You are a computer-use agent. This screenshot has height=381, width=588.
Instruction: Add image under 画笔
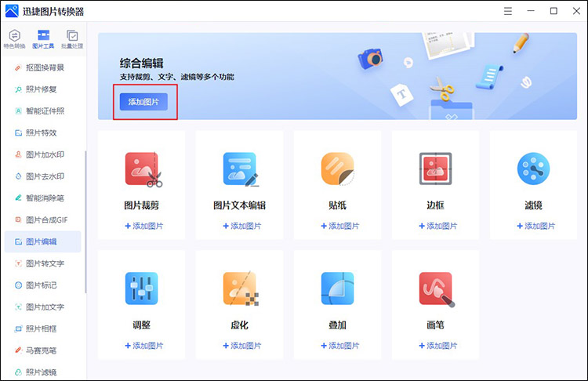pyautogui.click(x=438, y=346)
